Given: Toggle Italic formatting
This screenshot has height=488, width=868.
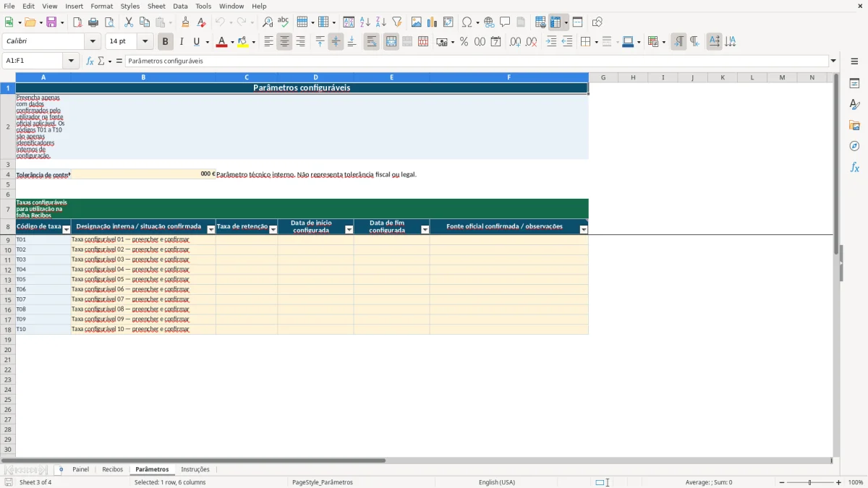Looking at the screenshot, I should (182, 42).
